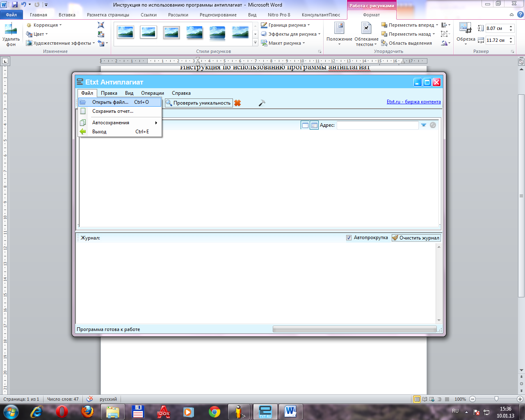Click hammer settings icon in Etxt toolbar

pyautogui.click(x=262, y=103)
